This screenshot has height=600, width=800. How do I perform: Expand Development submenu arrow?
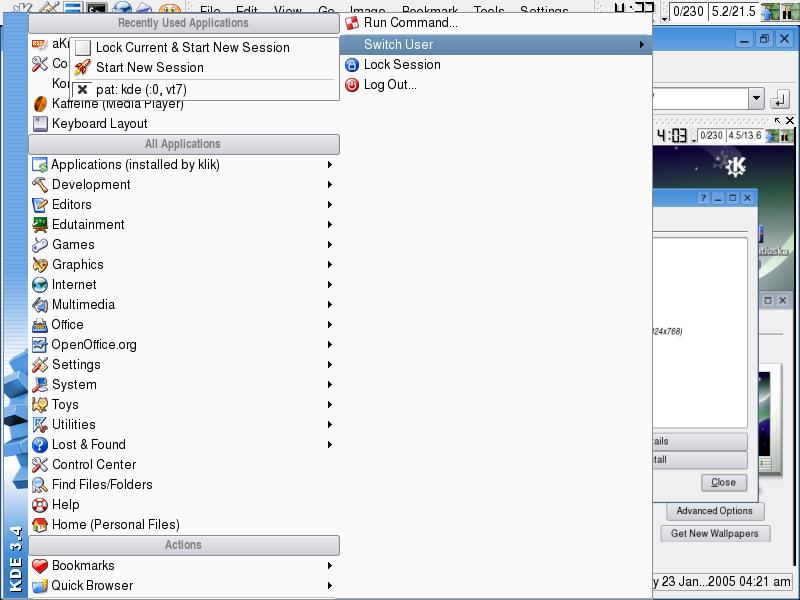[330, 185]
